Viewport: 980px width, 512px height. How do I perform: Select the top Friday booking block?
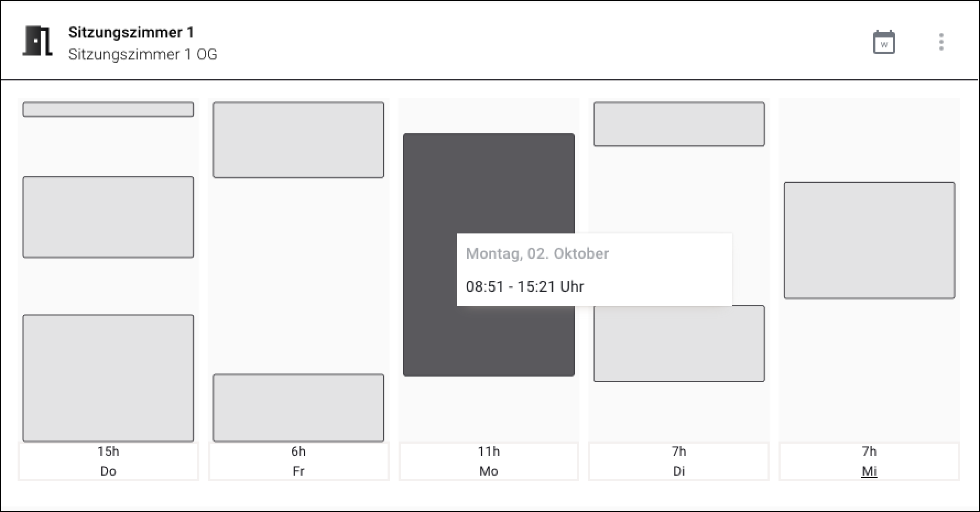click(x=298, y=140)
